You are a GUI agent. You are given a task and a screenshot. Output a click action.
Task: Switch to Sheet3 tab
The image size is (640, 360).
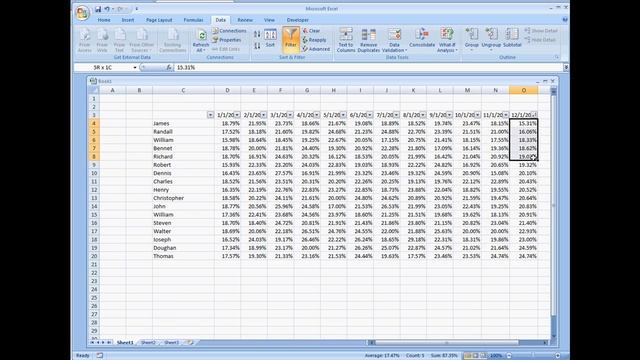(171, 342)
